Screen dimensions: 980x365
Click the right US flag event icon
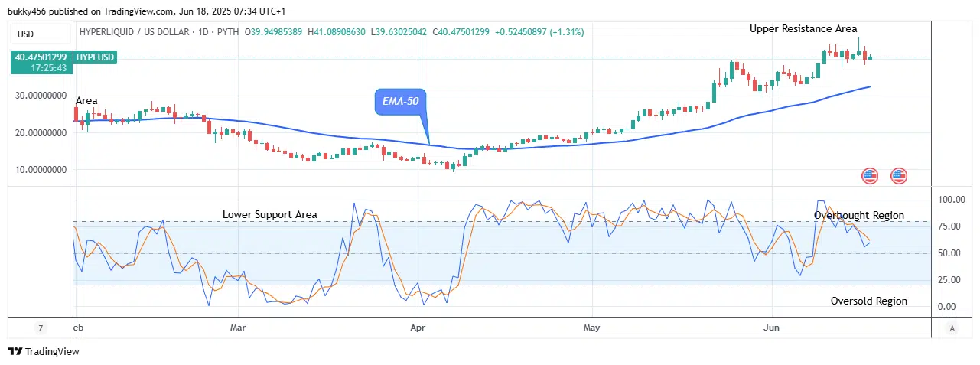point(899,176)
